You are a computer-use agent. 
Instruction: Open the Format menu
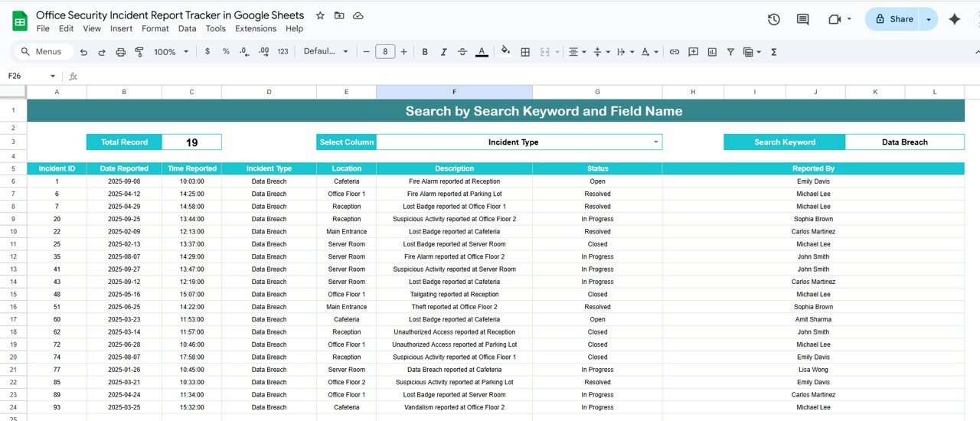[155, 28]
